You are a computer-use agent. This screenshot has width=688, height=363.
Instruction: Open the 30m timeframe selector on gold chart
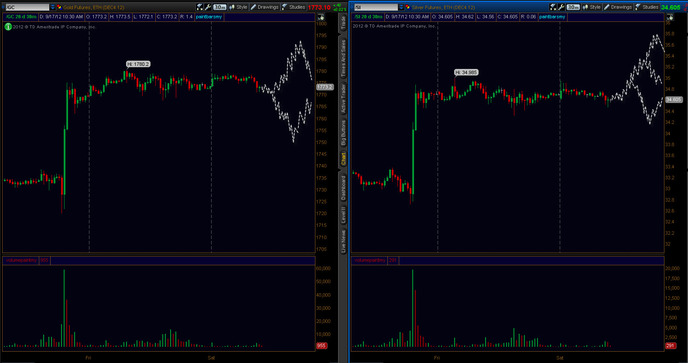pos(220,7)
